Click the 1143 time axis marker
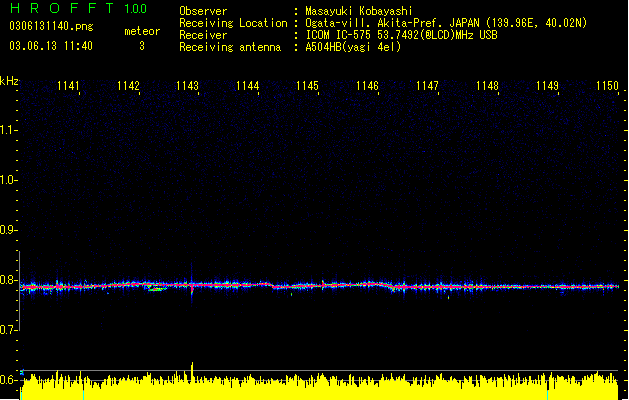Viewport: 629px width, 400px height. pos(187,86)
